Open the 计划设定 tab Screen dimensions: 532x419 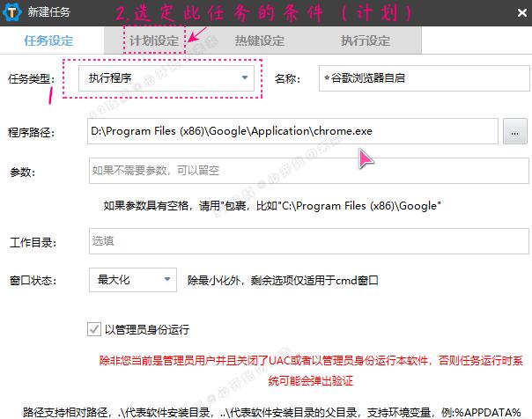[x=154, y=40]
